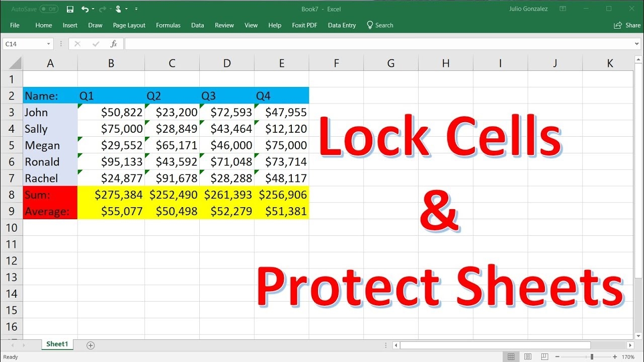Increase zoom with the slider

coord(615,356)
